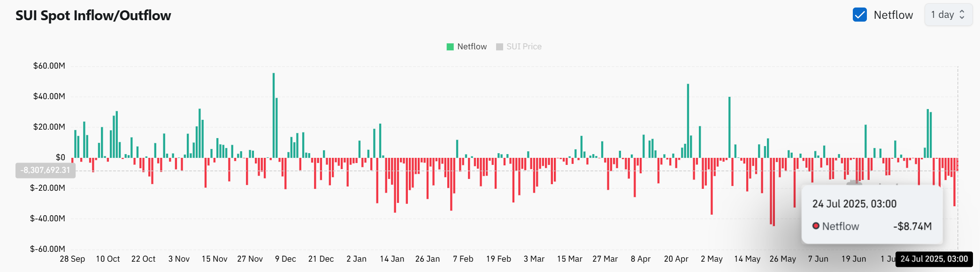Open the 1 day interval dropdown
Viewport: 980px width, 272px height.
pyautogui.click(x=948, y=15)
